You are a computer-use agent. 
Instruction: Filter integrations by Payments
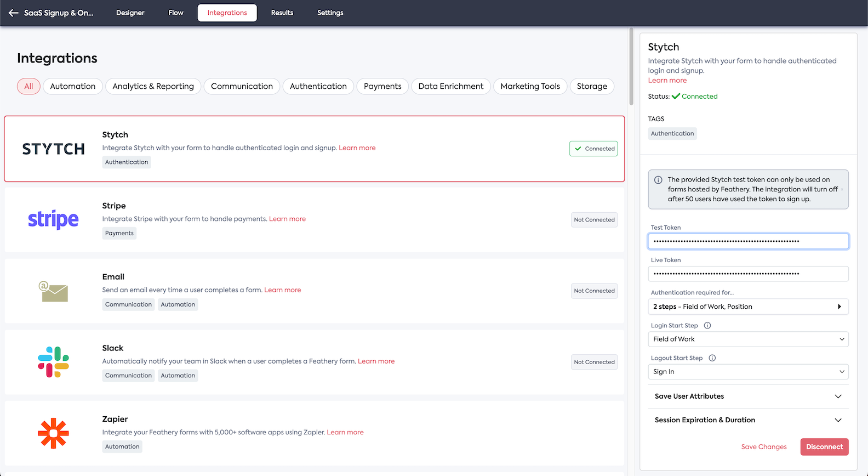click(382, 86)
